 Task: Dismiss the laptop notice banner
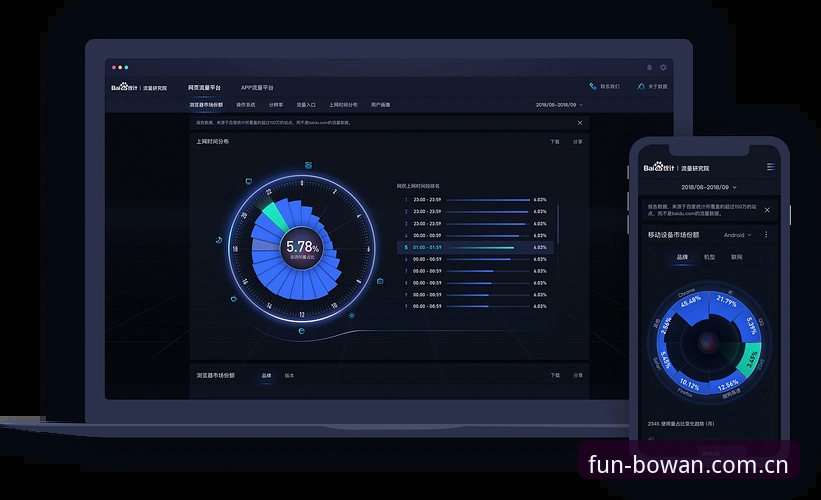click(580, 123)
